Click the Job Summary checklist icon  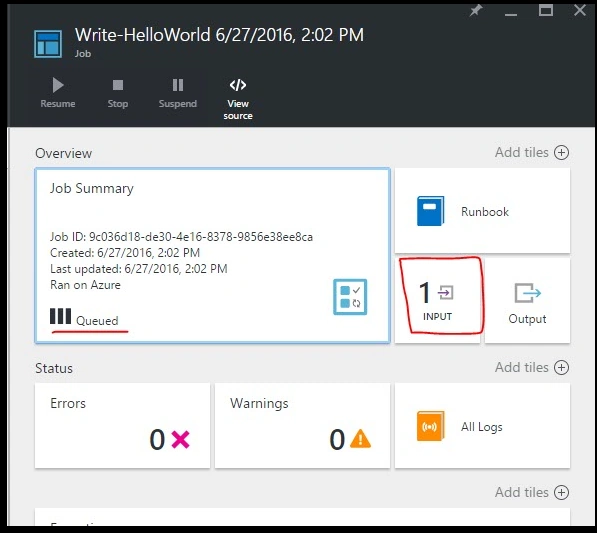coord(350,297)
